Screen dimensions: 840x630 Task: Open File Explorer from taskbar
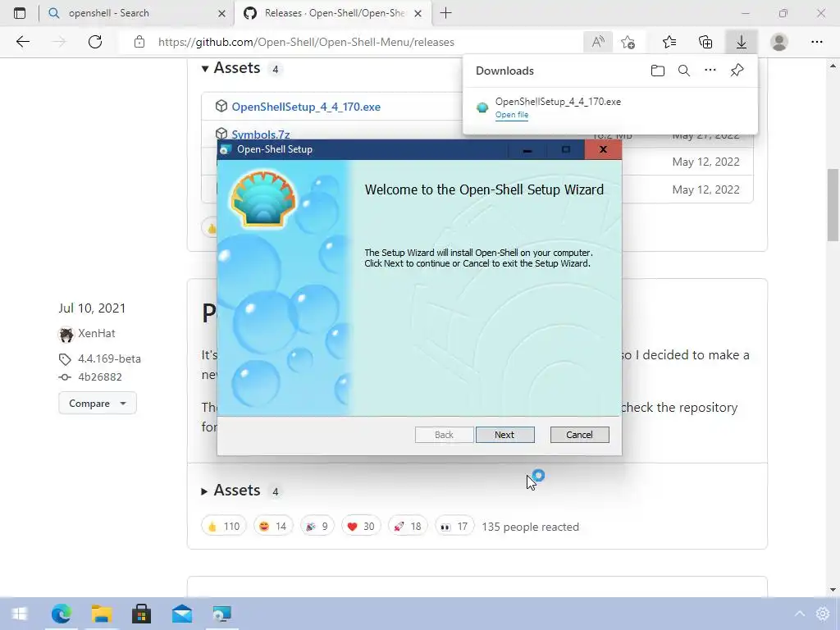click(101, 614)
